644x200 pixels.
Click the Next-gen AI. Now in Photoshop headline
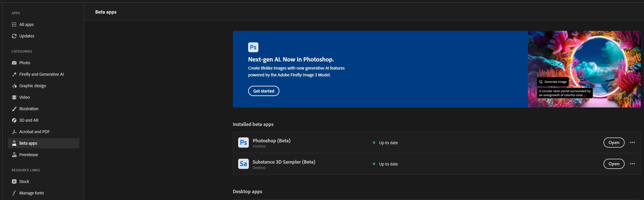pos(291,59)
